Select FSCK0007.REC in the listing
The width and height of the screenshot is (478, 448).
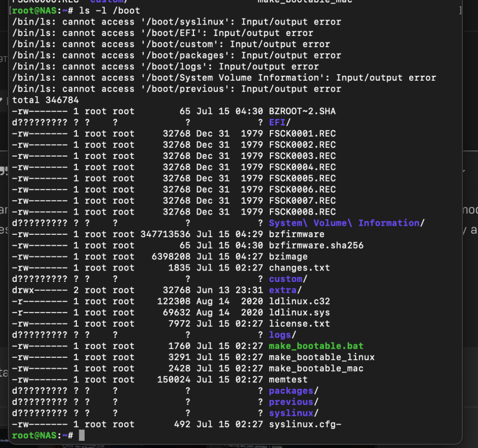(302, 201)
